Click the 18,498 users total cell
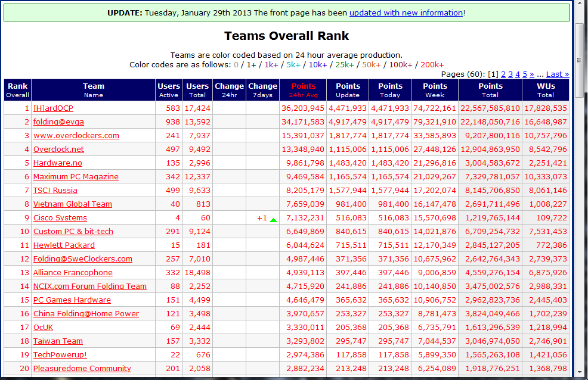Image resolution: width=588 pixels, height=380 pixels. pyautogui.click(x=197, y=273)
